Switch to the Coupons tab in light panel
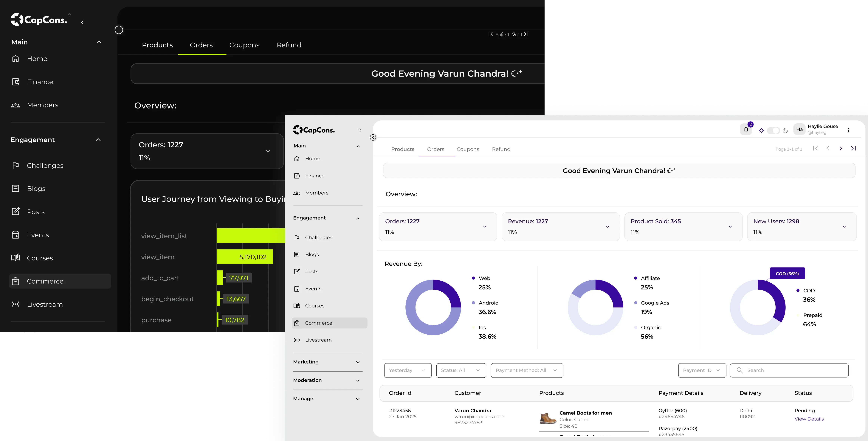Viewport: 868px width, 441px height. coord(468,149)
